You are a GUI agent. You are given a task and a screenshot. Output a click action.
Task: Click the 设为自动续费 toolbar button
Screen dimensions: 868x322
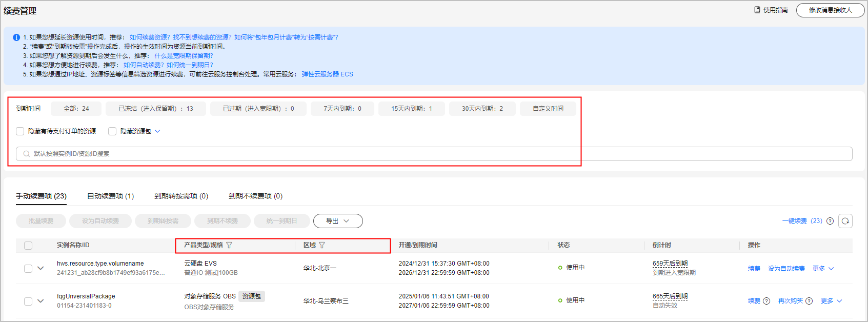click(100, 221)
